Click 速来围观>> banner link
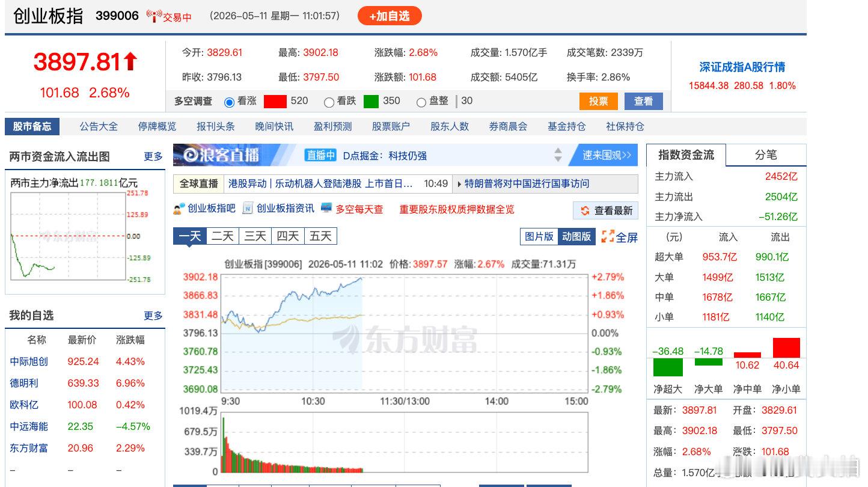Viewport: 868px width, 487px height. 607,155
